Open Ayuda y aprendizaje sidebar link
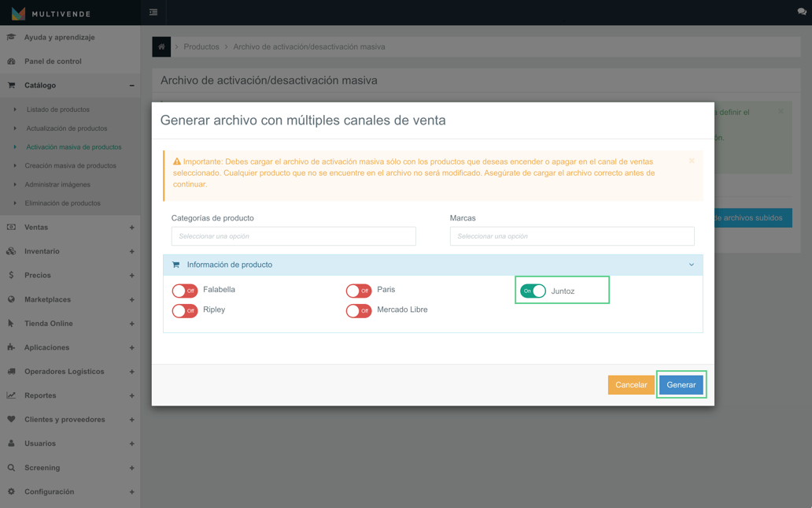 pos(60,37)
